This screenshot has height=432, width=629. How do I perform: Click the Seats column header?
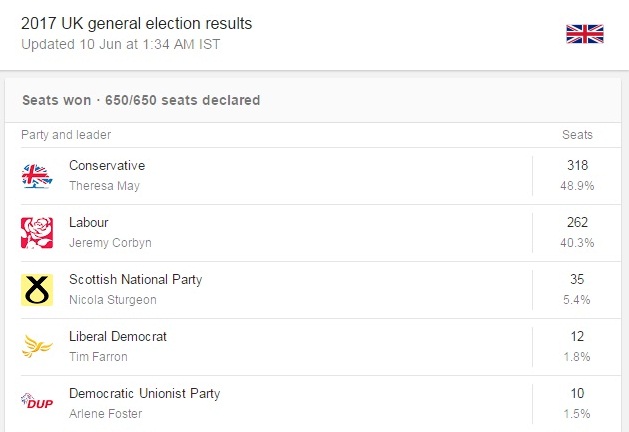pos(577,135)
